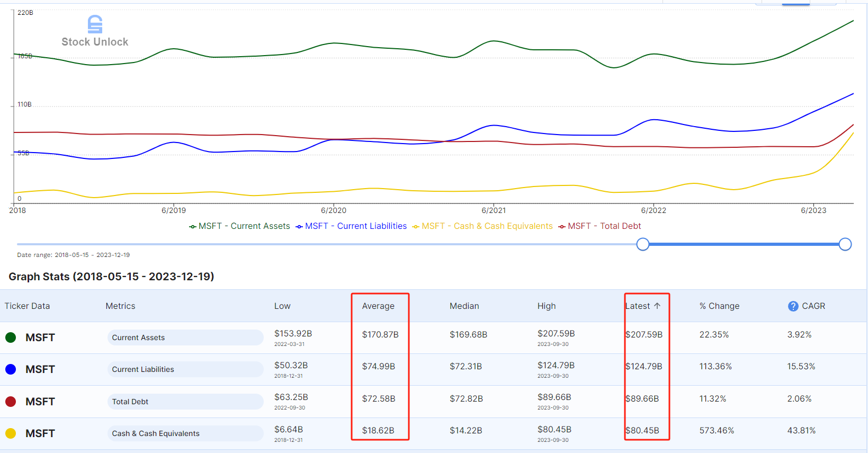Viewport: 868px width, 453px height.
Task: Select the $153.92B Low value for Current Assets
Action: tap(293, 334)
